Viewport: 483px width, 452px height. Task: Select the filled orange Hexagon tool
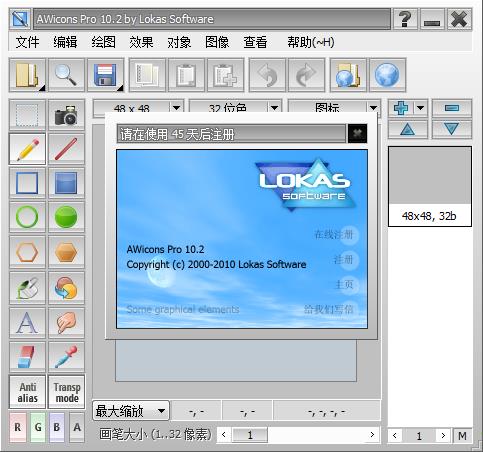pos(66,252)
